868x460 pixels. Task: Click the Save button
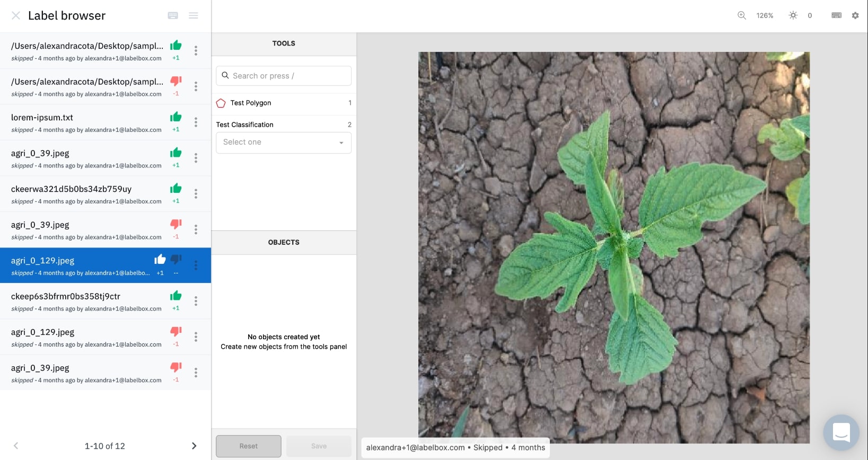pos(319,446)
